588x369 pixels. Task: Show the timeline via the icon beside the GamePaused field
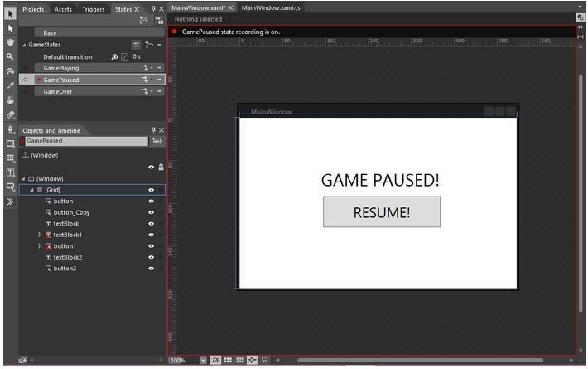pyautogui.click(x=157, y=141)
